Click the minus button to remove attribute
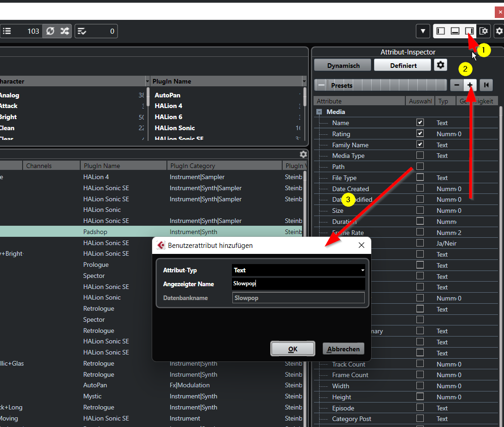 pyautogui.click(x=457, y=85)
